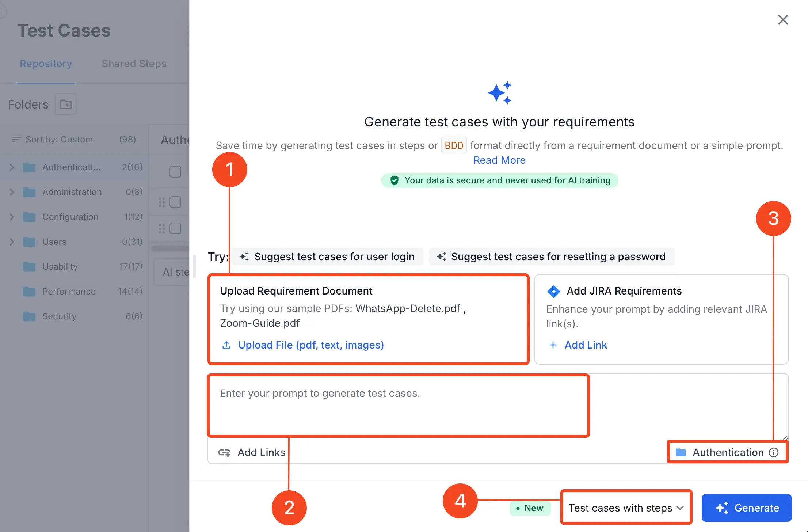Expand the Configuration folder chevron
808x532 pixels.
[x=12, y=217]
